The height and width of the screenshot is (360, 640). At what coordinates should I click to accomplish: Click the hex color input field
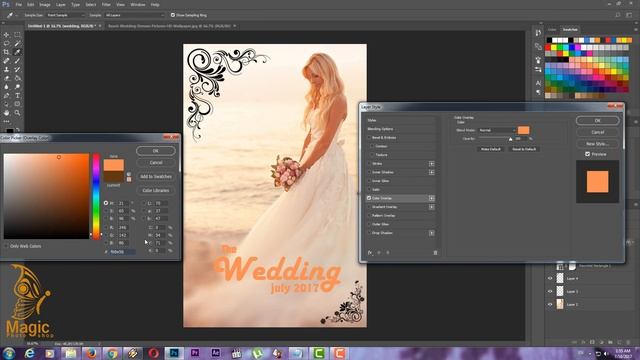pos(122,252)
